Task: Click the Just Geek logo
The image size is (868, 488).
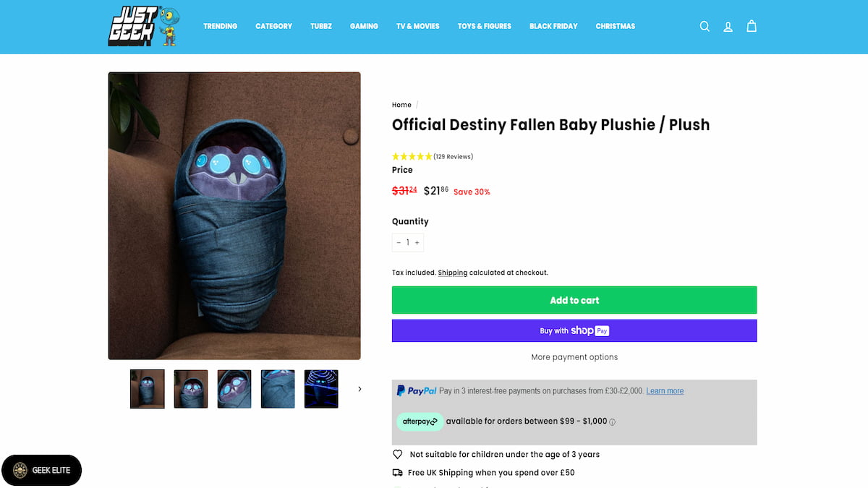Action: (x=142, y=26)
